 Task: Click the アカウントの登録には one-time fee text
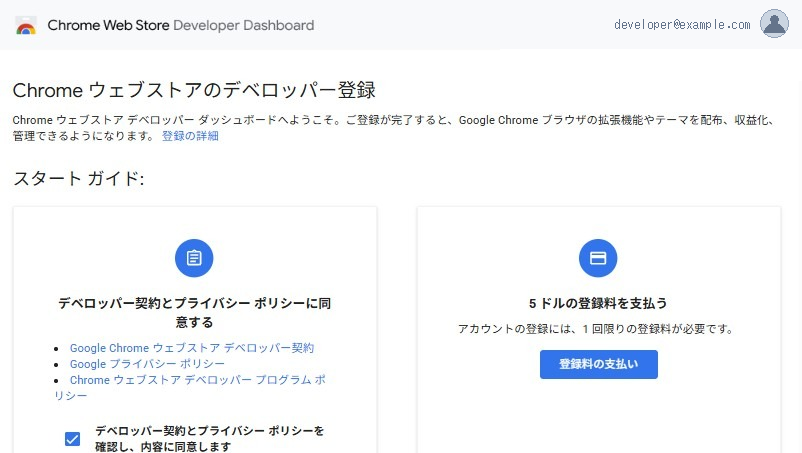[595, 329]
